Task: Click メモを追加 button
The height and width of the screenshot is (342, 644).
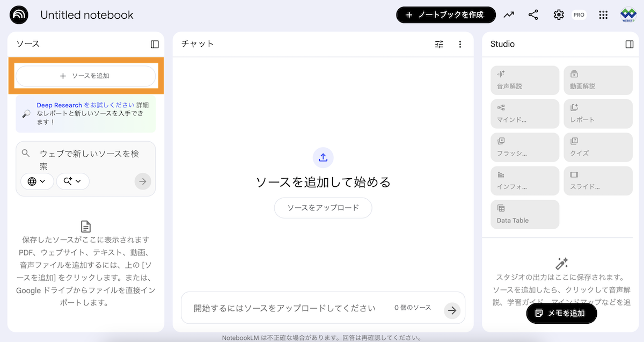Action: click(x=561, y=314)
